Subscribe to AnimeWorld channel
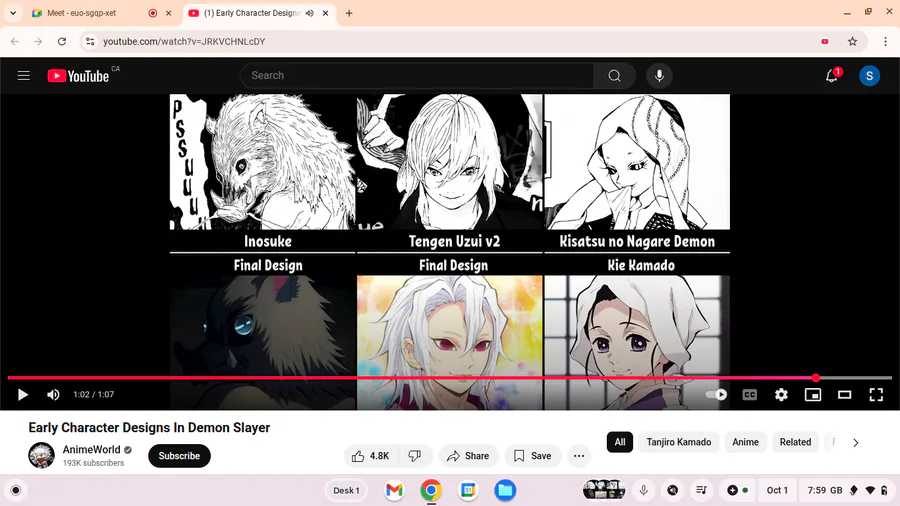900x506 pixels. pos(179,456)
